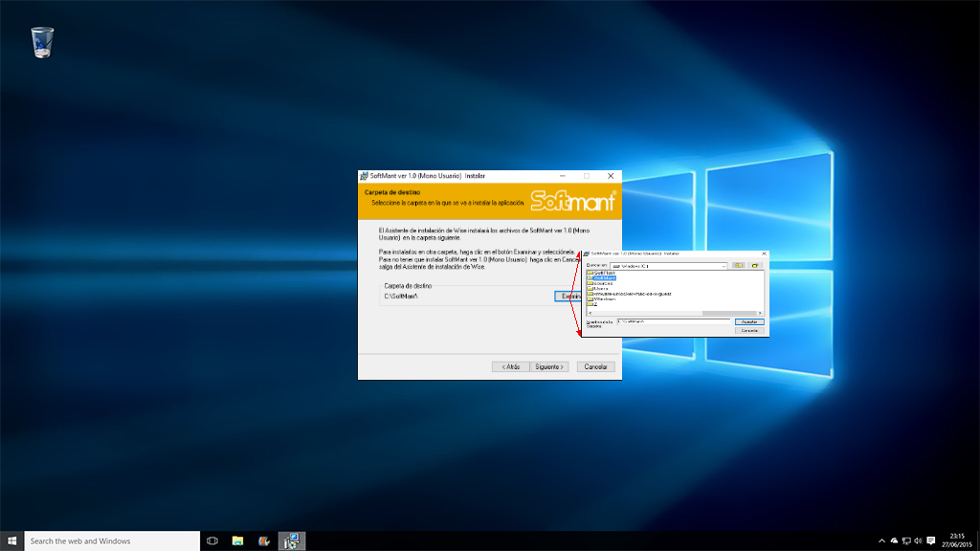
Task: Click Aceptar in the folder browse dialog
Action: pyautogui.click(x=749, y=321)
